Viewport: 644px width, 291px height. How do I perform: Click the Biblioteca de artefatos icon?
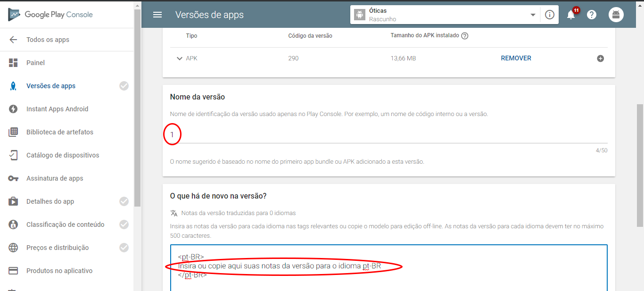(x=13, y=132)
